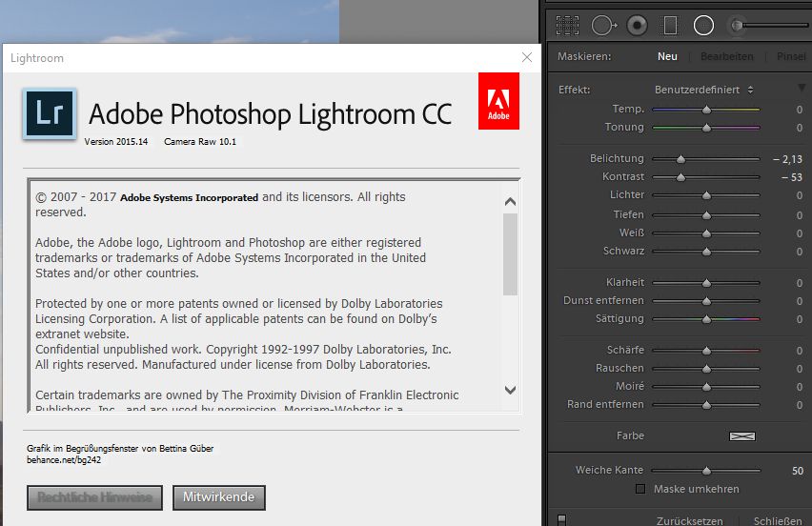
Task: Click the Belichtung slider handle
Action: point(680,159)
